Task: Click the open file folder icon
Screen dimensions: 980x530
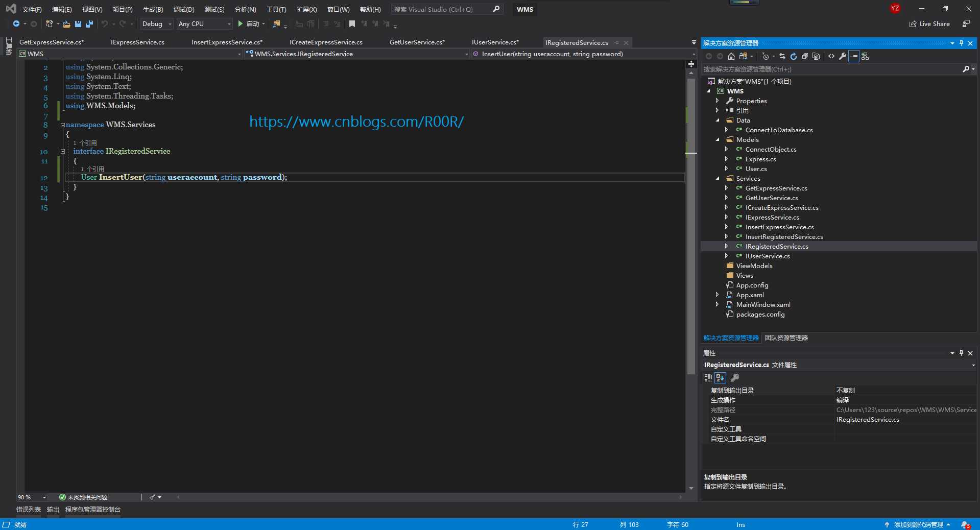Action: point(66,23)
